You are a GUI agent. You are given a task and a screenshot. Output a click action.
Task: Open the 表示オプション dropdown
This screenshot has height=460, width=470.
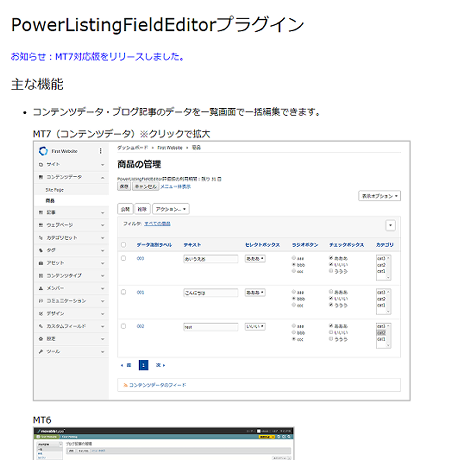coord(380,196)
